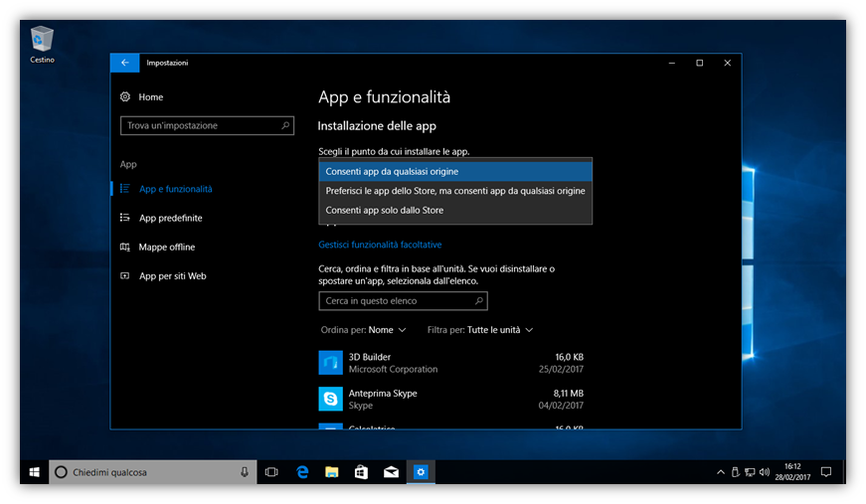Expand the "Ordina per: Nome" dropdown
Viewport: 866px width, 504px height.
tap(363, 330)
